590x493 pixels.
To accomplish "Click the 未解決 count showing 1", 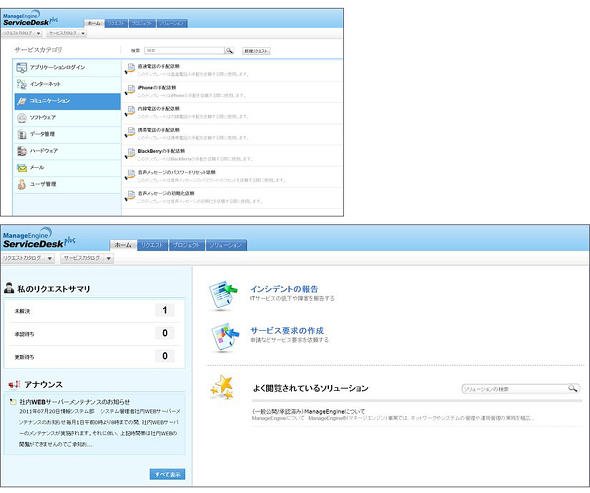I will [164, 310].
